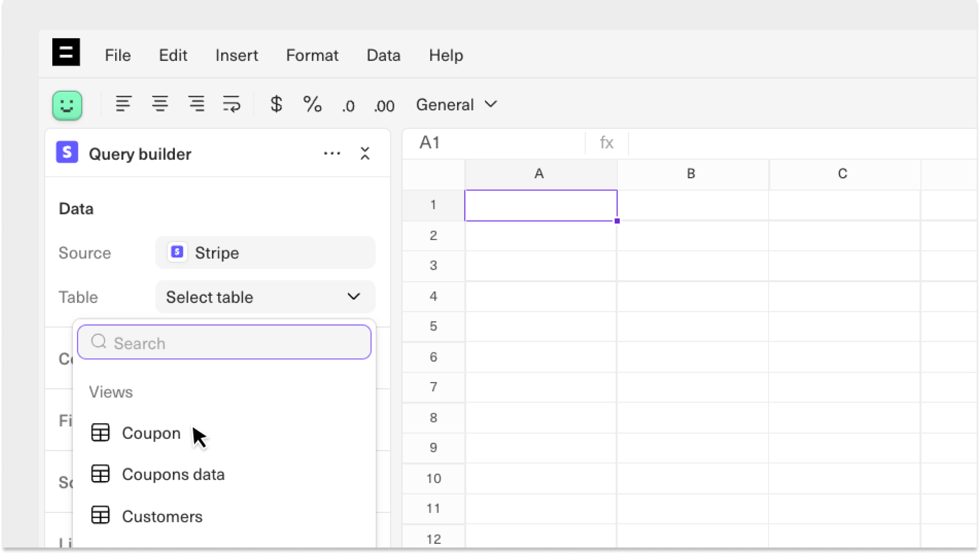Apply percent number format
The image size is (980, 554).
click(312, 104)
